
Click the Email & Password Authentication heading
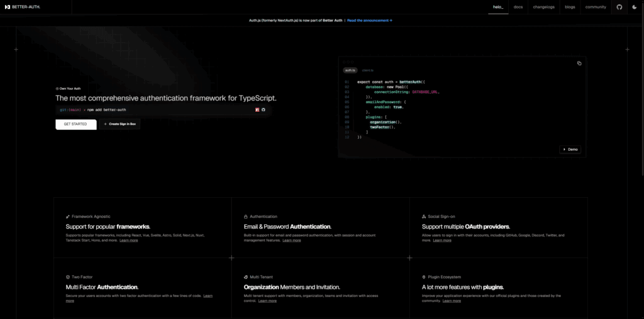coord(287,226)
